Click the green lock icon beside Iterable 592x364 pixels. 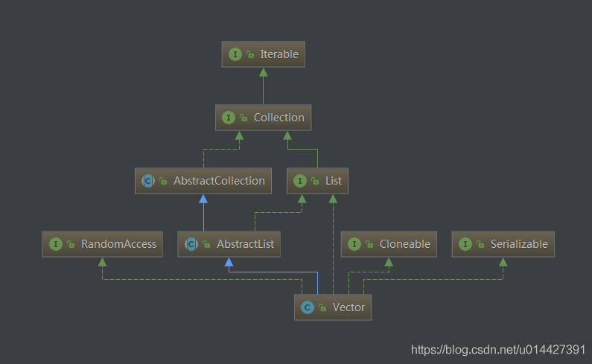250,54
